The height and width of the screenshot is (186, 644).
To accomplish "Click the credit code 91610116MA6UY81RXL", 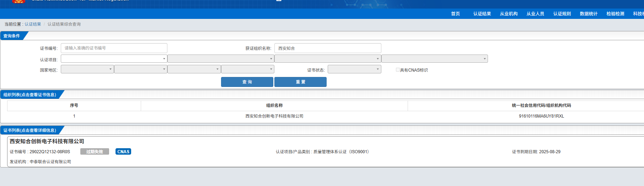I will [x=541, y=116].
